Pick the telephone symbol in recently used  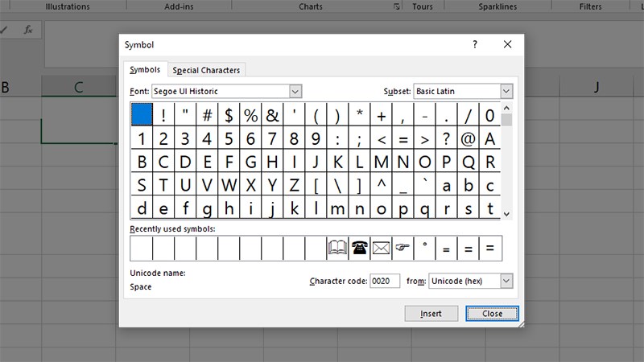359,249
